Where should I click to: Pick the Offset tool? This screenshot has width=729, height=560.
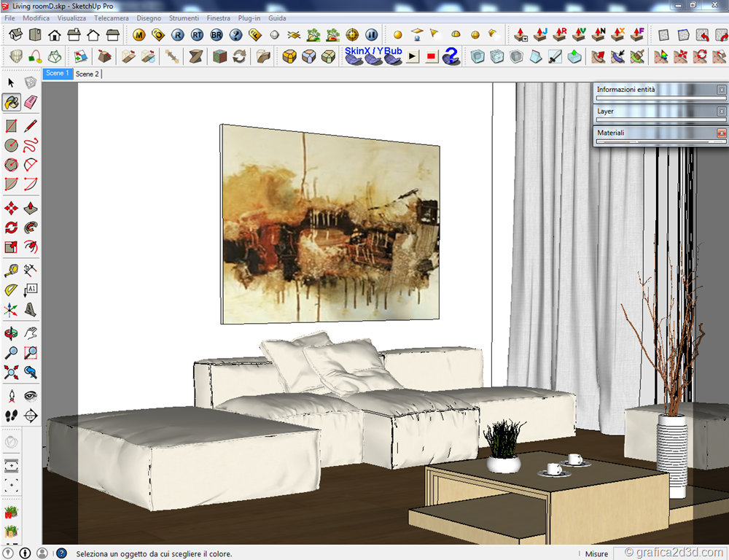pos(31,246)
